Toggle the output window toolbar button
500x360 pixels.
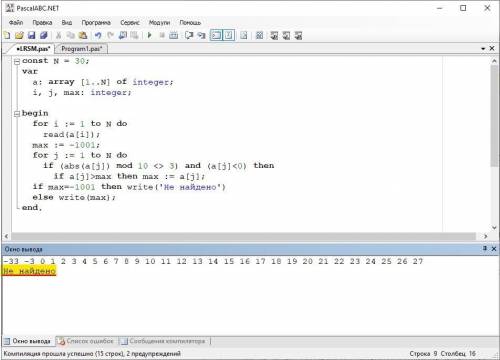point(216,35)
